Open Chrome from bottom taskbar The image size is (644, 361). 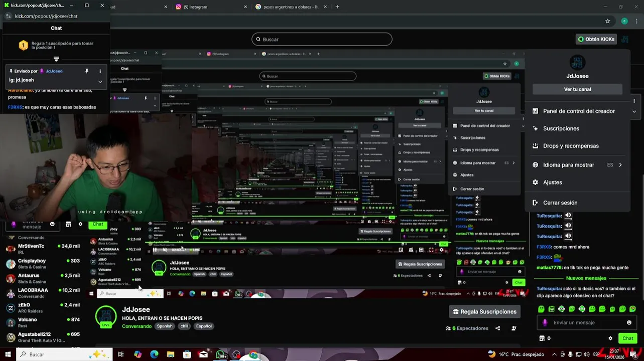tap(253, 355)
